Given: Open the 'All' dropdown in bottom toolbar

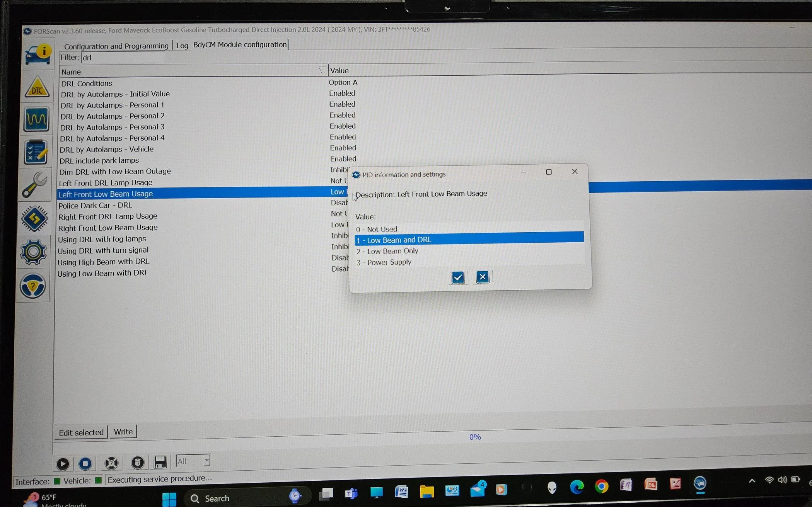Looking at the screenshot, I should click(193, 461).
